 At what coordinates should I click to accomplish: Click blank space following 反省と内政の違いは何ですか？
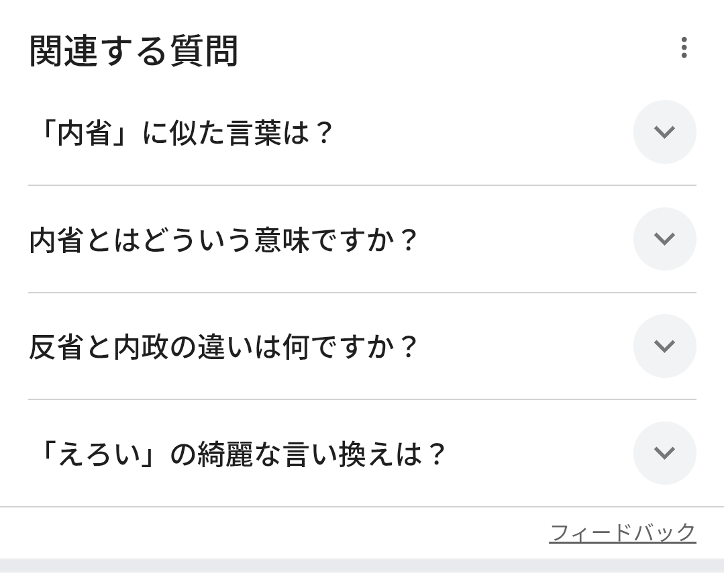coord(523,347)
